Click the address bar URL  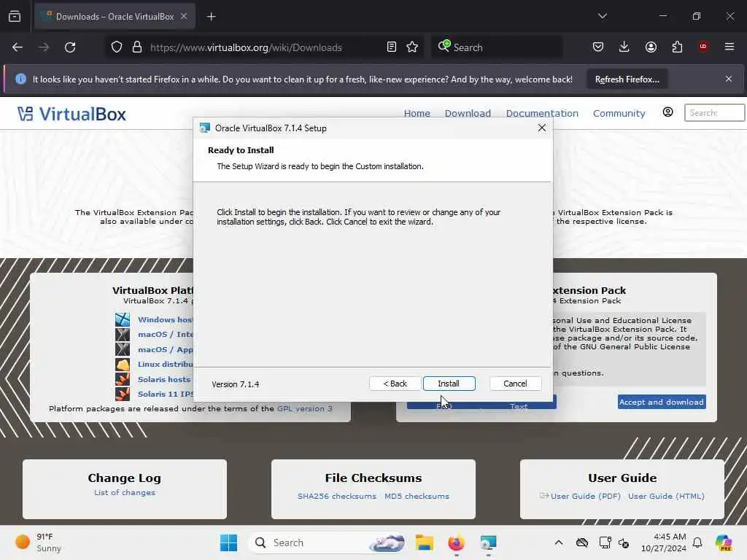pyautogui.click(x=246, y=47)
